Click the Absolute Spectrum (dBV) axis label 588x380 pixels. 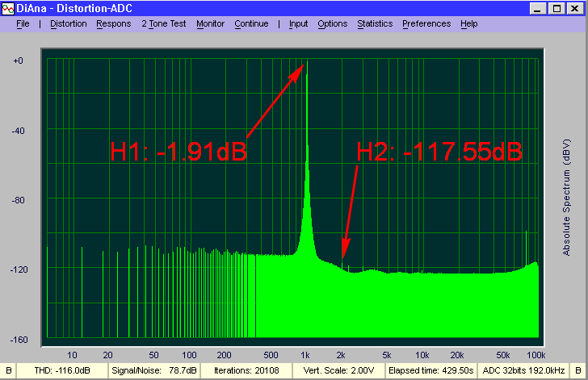point(566,198)
